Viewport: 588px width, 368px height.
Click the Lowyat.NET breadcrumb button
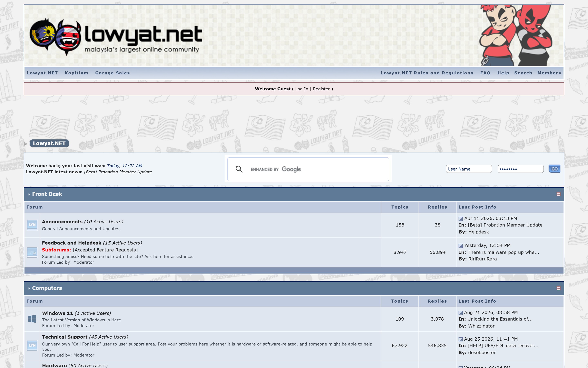point(49,143)
